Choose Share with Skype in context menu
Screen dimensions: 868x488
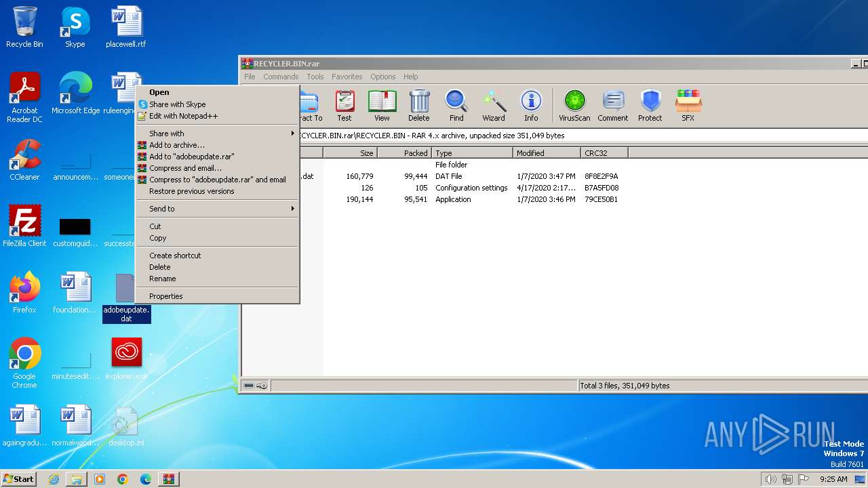coord(217,104)
